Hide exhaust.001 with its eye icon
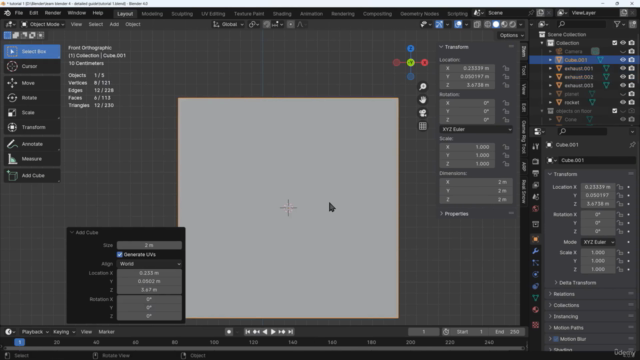Screen dimensions: 640x360 (x=623, y=68)
